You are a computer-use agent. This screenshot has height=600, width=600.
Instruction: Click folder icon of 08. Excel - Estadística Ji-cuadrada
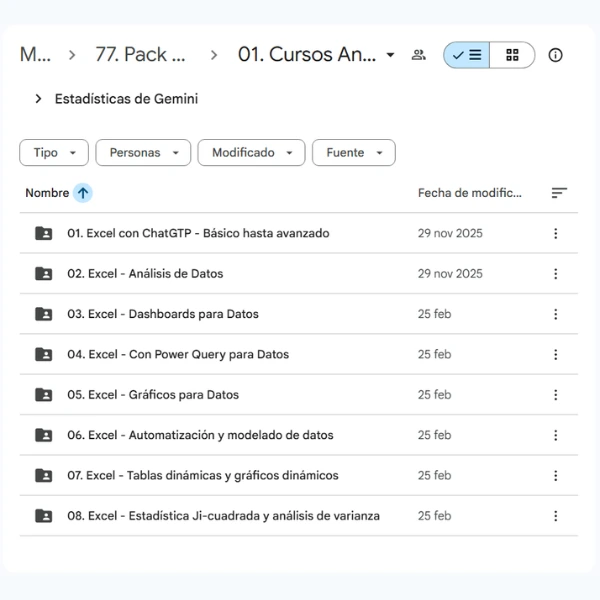(x=44, y=516)
